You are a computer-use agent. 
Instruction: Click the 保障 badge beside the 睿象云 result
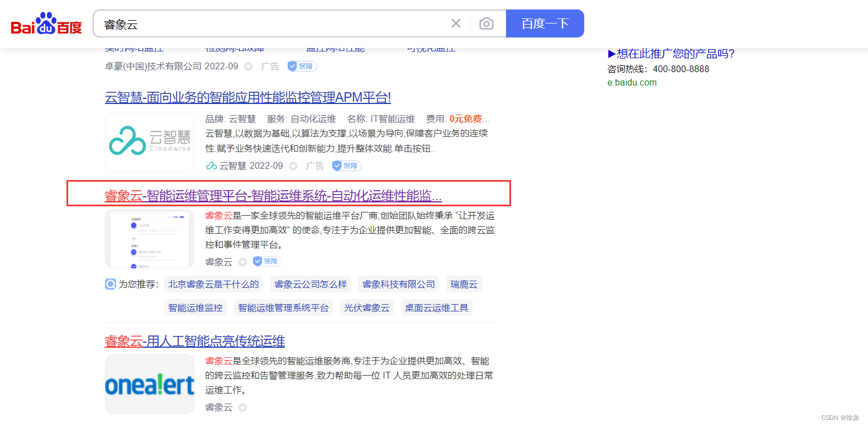click(266, 261)
